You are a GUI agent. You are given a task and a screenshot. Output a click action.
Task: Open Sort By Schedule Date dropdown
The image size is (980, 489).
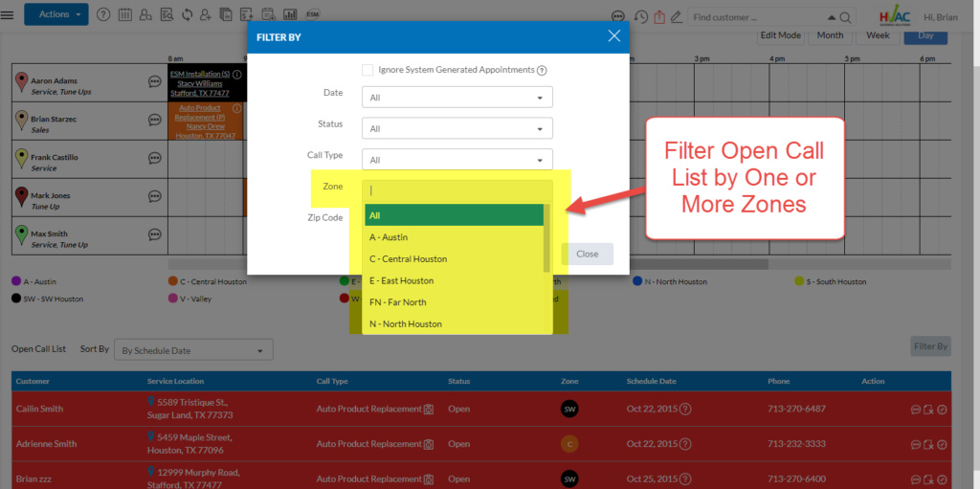click(193, 350)
